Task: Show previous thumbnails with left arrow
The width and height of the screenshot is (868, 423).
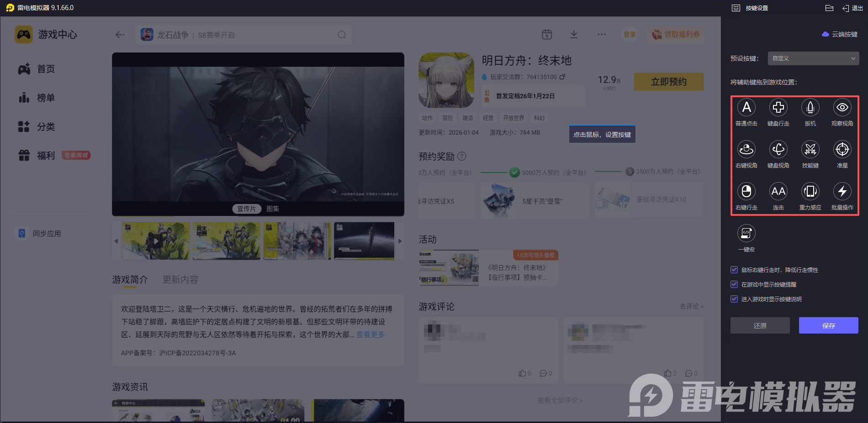Action: point(116,241)
